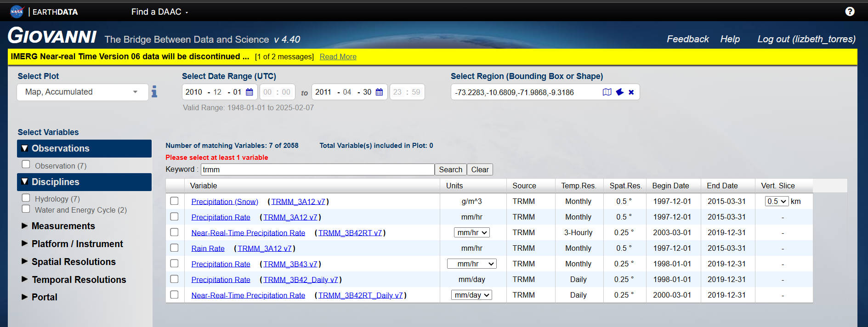The width and height of the screenshot is (868, 327).
Task: Click the bounding box coordinates field
Action: click(527, 92)
